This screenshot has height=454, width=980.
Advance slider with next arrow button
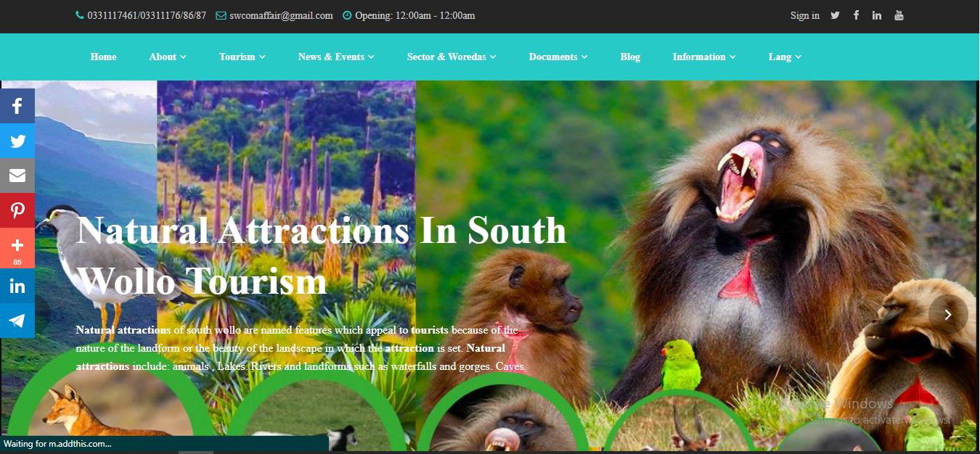[x=948, y=314]
